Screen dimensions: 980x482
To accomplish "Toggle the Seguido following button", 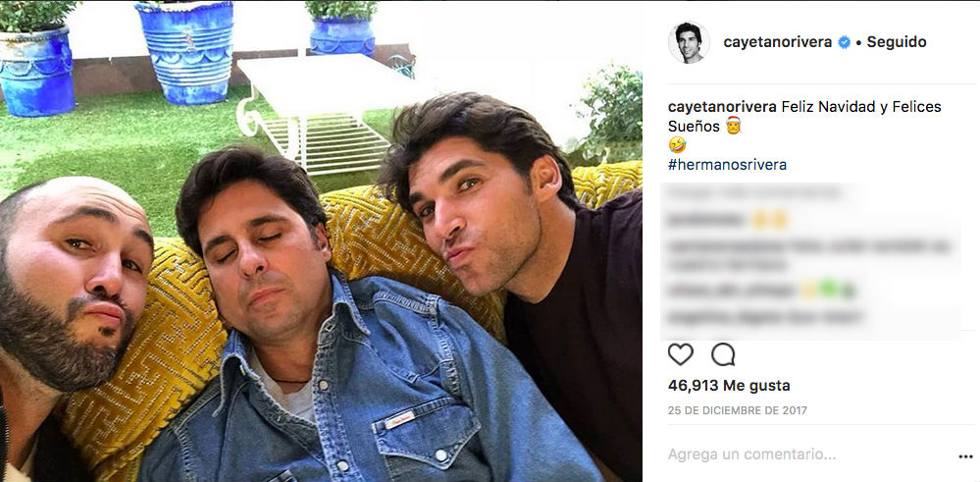I will tap(897, 42).
